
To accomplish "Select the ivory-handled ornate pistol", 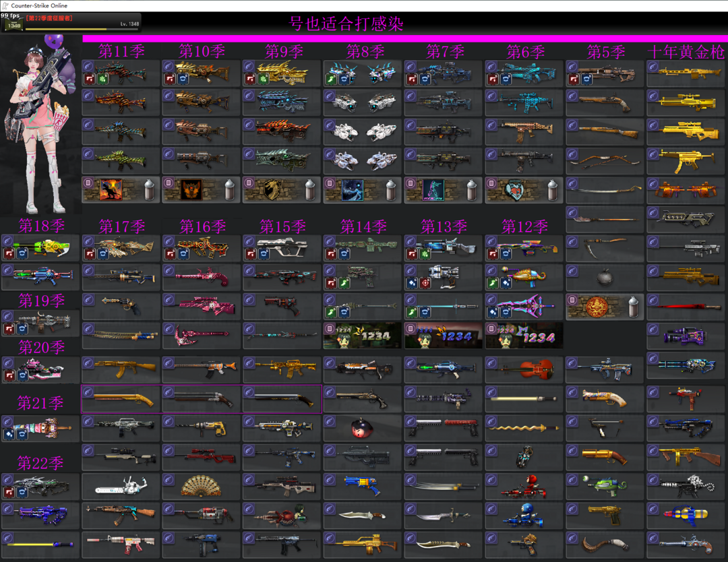I will coord(605,399).
